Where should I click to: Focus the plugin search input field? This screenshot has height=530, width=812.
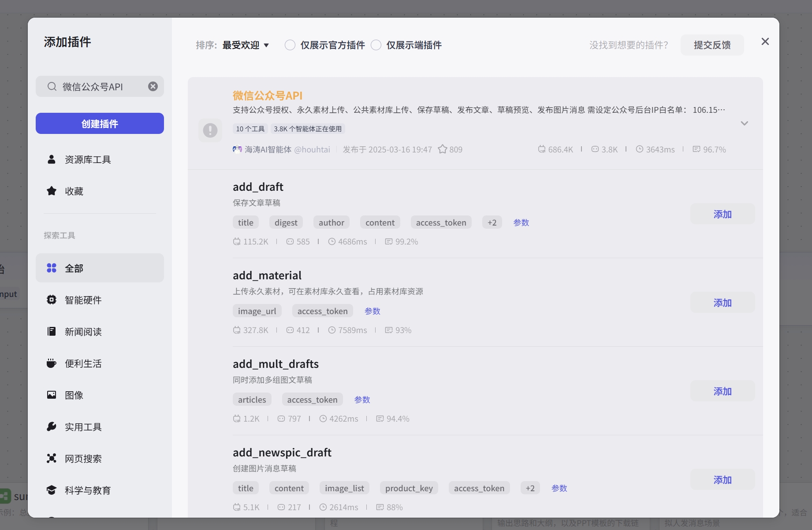pyautogui.click(x=100, y=86)
